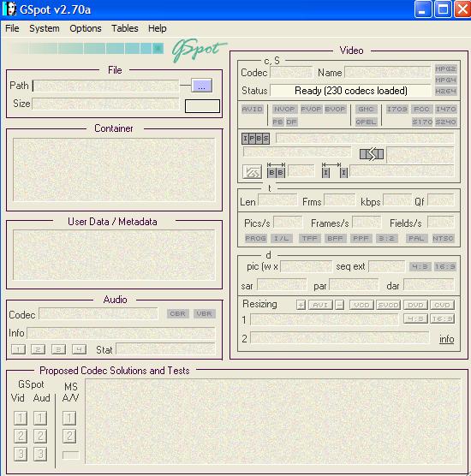Click the H264 indicator

pos(445,91)
